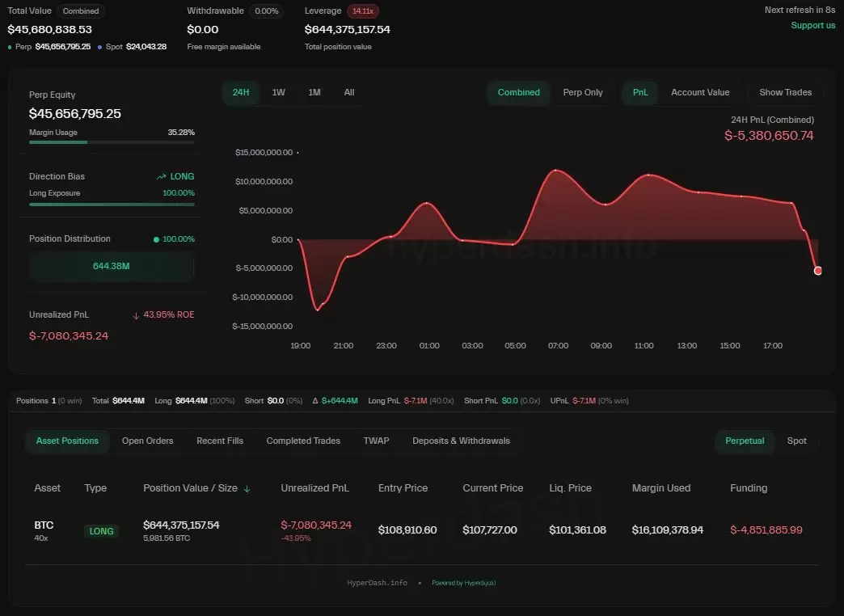Select the All time range
Image resolution: width=844 pixels, height=616 pixels.
pos(348,93)
